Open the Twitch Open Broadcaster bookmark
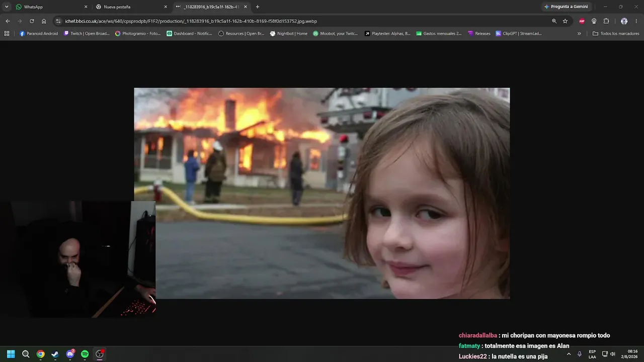644x362 pixels. [x=87, y=34]
